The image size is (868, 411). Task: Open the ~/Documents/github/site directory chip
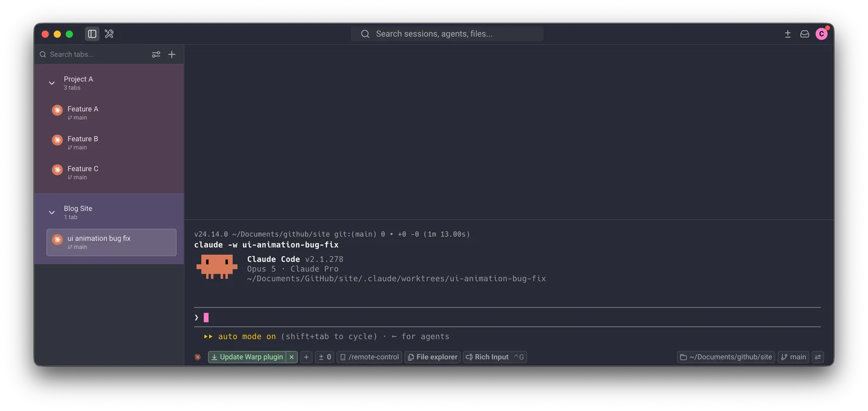click(726, 357)
